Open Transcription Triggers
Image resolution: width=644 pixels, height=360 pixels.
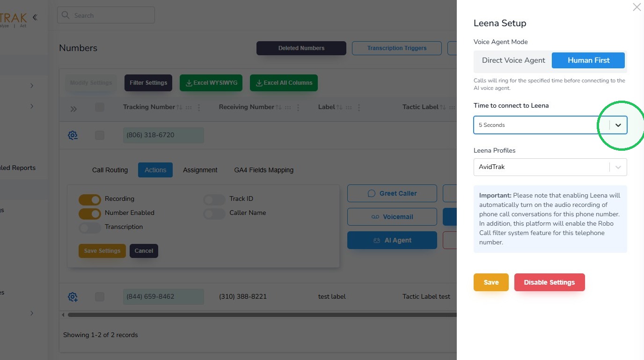397,48
